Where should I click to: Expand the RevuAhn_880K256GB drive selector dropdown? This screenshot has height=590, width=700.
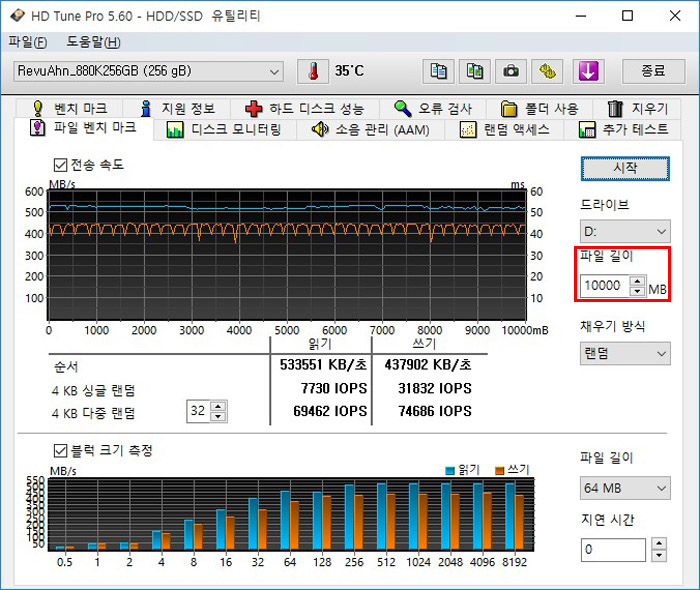(x=150, y=71)
